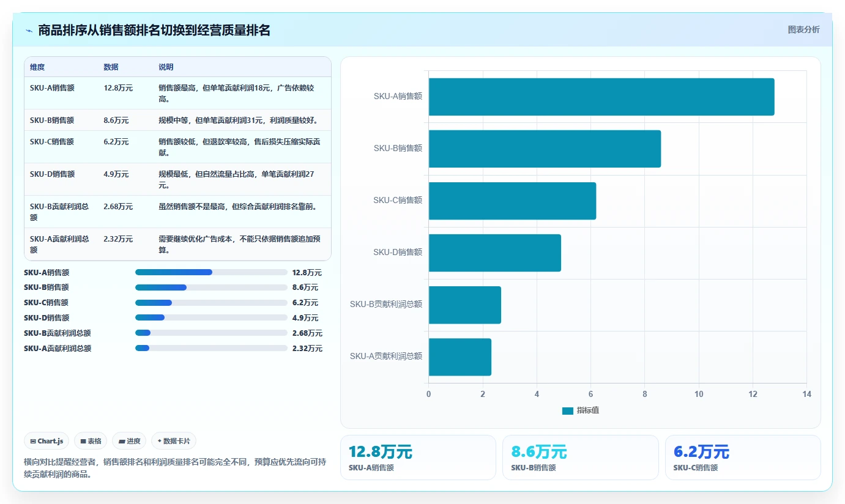Select the 进度 tag chip
The image size is (845, 504).
pos(129,441)
